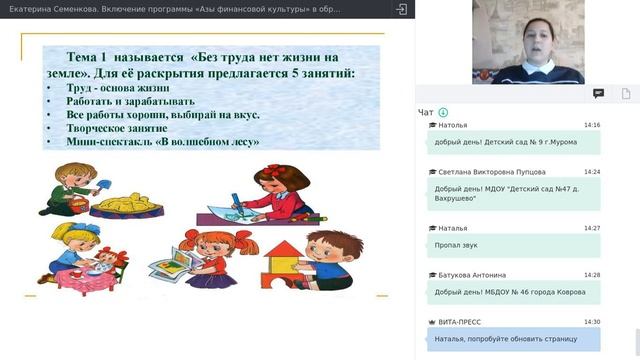Click picture of boy building with blocks

312,260
